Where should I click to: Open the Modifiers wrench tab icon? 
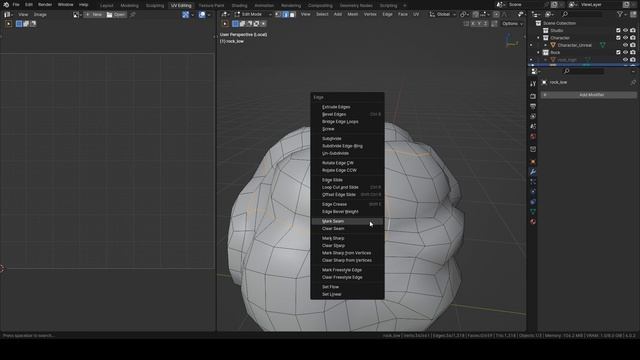tap(533, 171)
